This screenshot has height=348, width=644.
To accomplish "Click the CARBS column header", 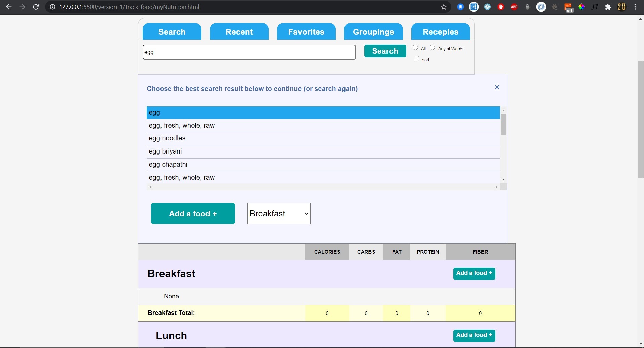I will pyautogui.click(x=366, y=252).
